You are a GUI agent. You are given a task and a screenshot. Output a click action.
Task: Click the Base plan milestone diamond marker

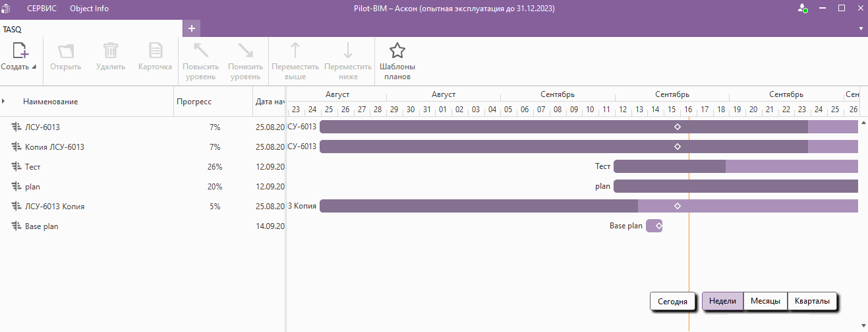(658, 226)
